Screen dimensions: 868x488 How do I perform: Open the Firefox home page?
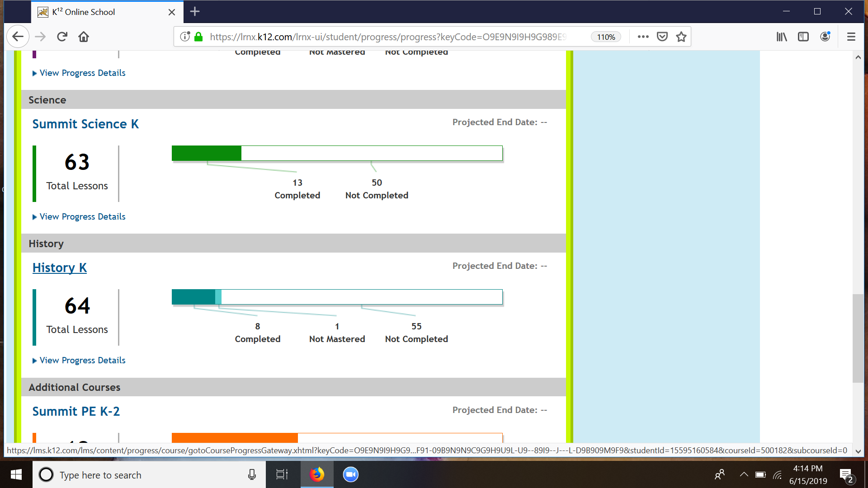[x=84, y=37]
